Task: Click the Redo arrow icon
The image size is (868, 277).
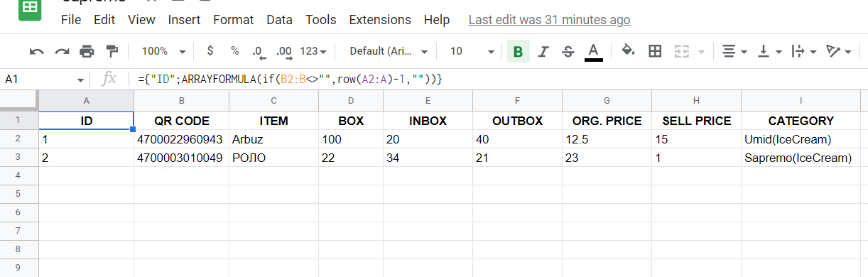Action: (x=62, y=51)
